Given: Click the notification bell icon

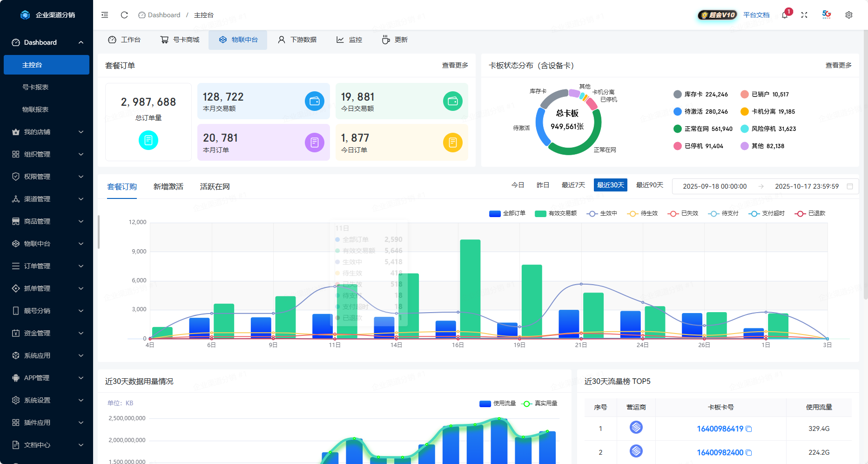Looking at the screenshot, I should [x=785, y=15].
